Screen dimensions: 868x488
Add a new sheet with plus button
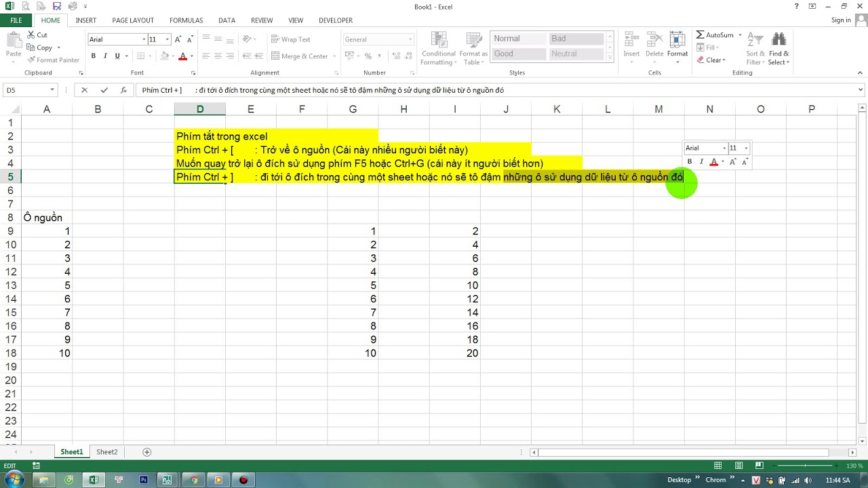click(146, 452)
